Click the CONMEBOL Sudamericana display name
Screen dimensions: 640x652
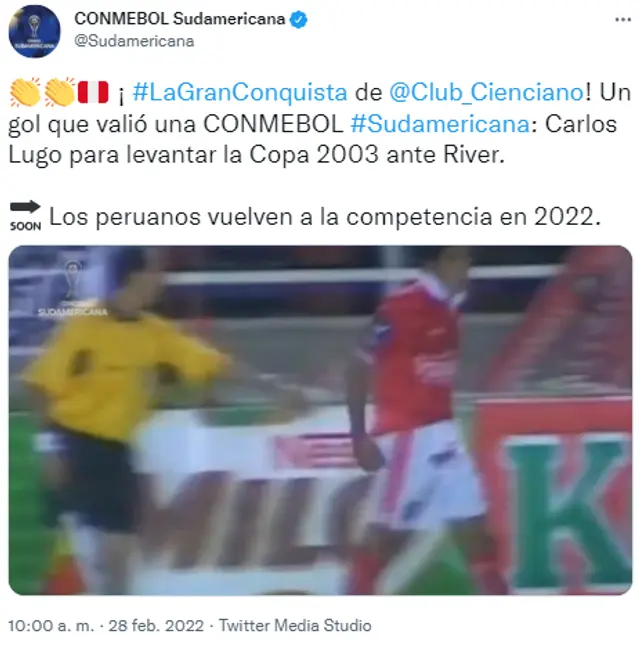point(180,19)
